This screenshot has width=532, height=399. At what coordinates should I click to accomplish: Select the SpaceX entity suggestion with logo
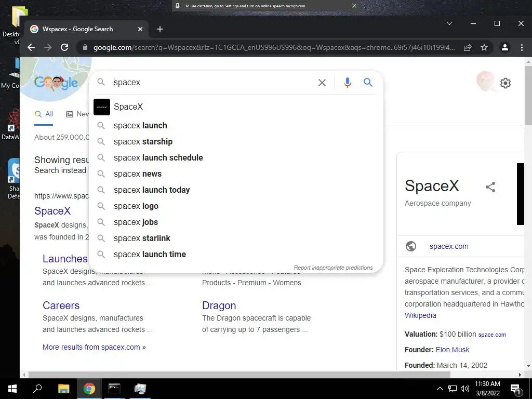(x=236, y=107)
